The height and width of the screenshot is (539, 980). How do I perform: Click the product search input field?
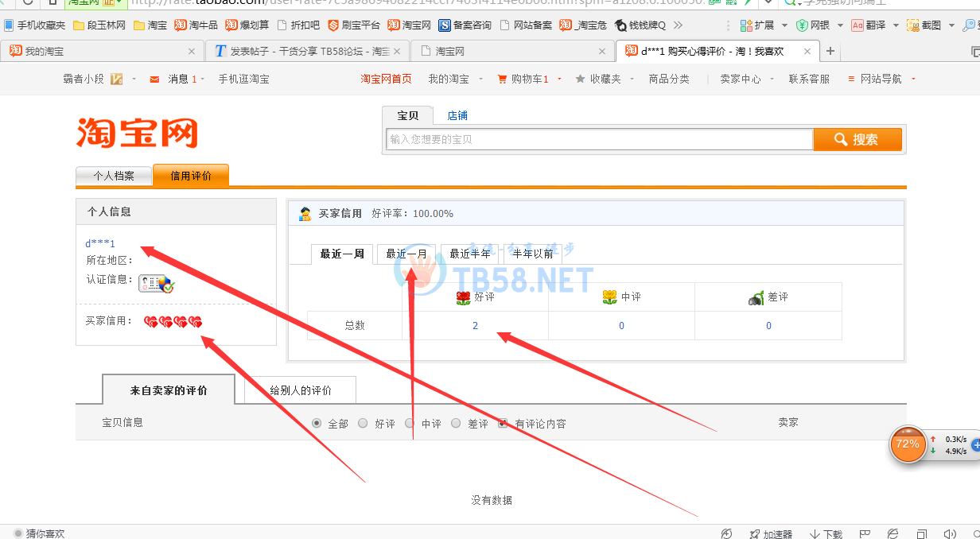pyautogui.click(x=598, y=139)
